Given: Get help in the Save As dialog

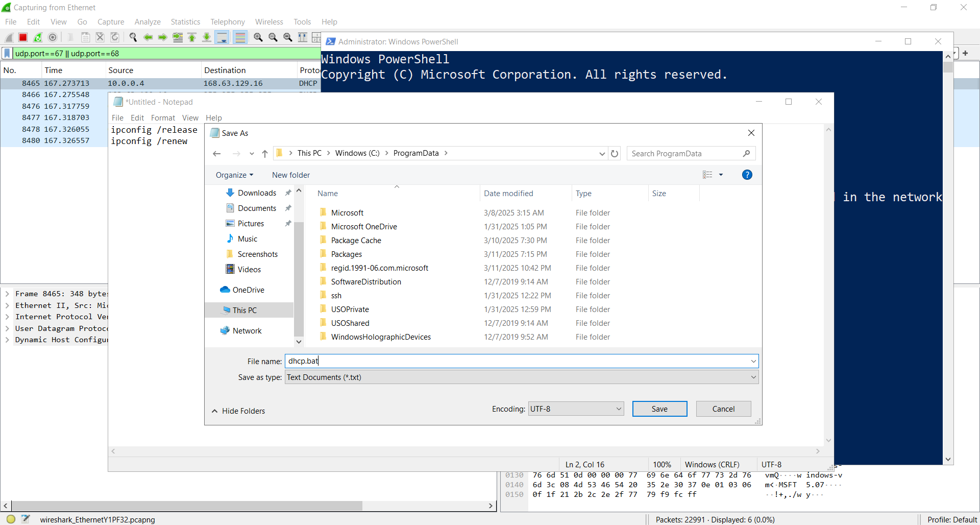Looking at the screenshot, I should [x=747, y=175].
